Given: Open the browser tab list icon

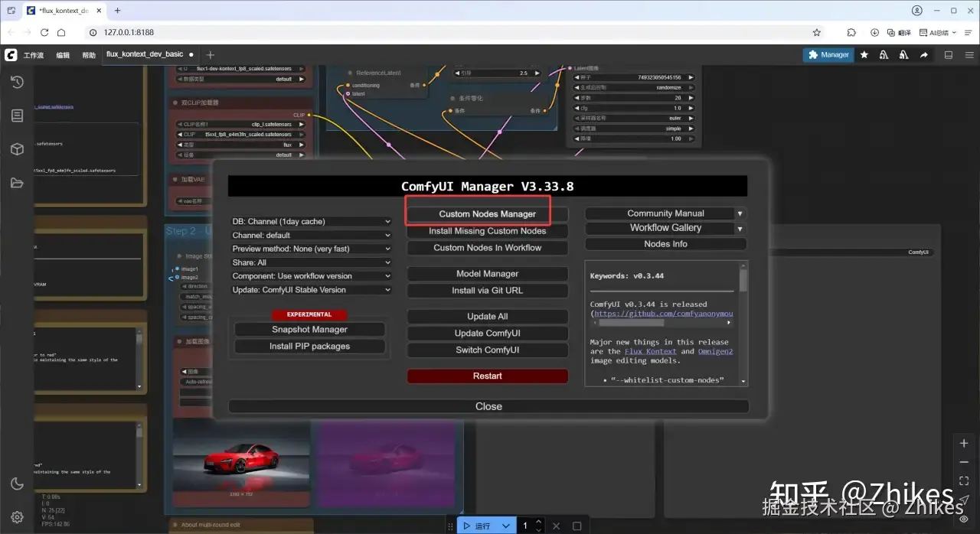Looking at the screenshot, I should (x=11, y=11).
